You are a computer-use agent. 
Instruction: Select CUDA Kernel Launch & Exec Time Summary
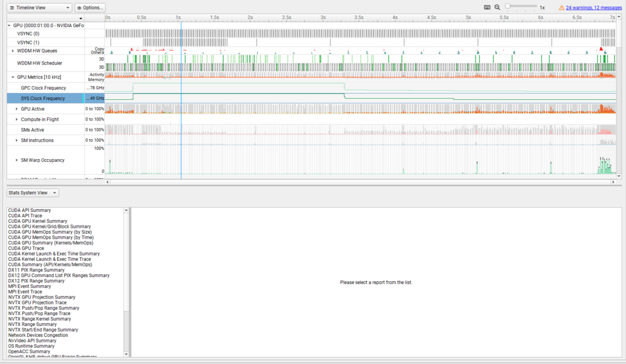pos(54,253)
